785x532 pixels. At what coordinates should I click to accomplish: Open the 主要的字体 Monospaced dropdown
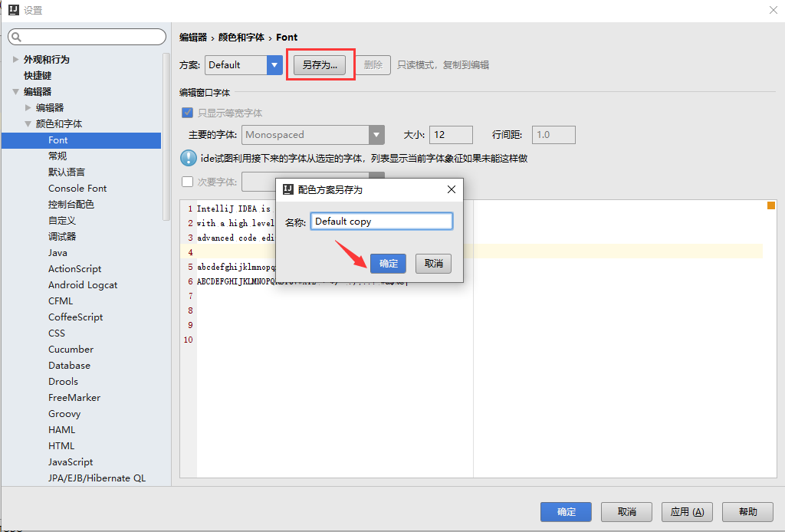click(376, 135)
